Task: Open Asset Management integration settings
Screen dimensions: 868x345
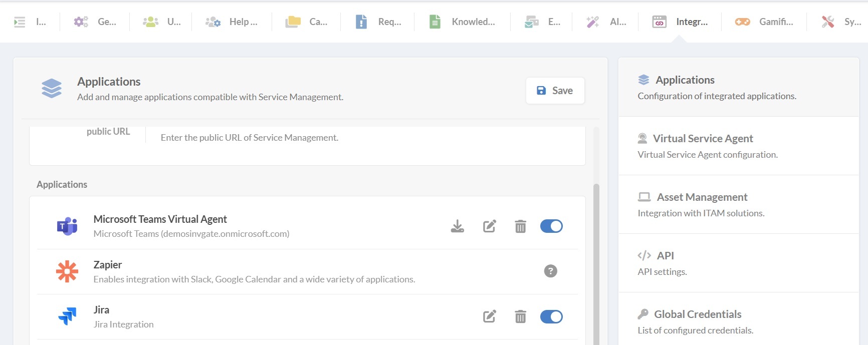Action: pyautogui.click(x=738, y=204)
